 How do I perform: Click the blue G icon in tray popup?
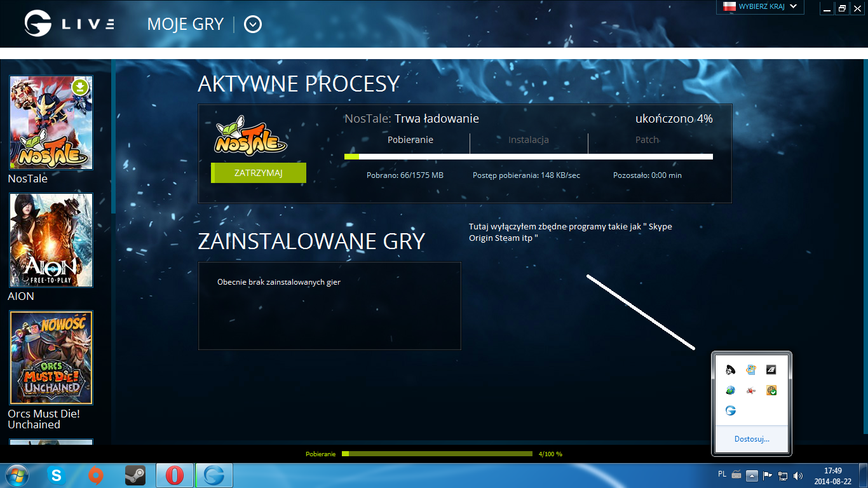click(731, 410)
